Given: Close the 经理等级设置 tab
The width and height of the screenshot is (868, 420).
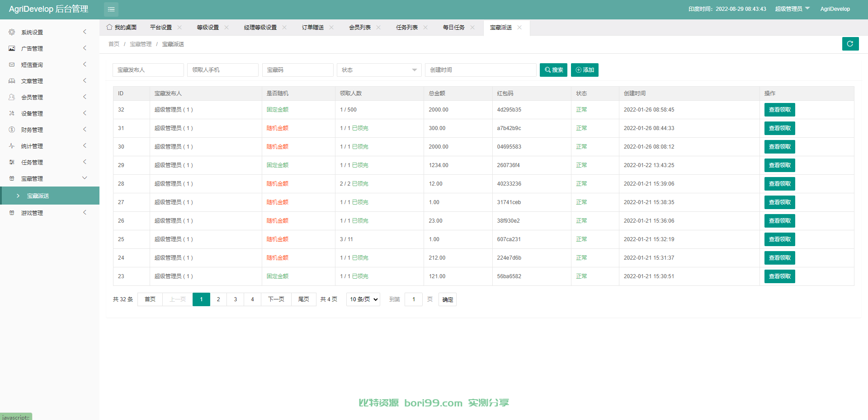Looking at the screenshot, I should pos(284,28).
